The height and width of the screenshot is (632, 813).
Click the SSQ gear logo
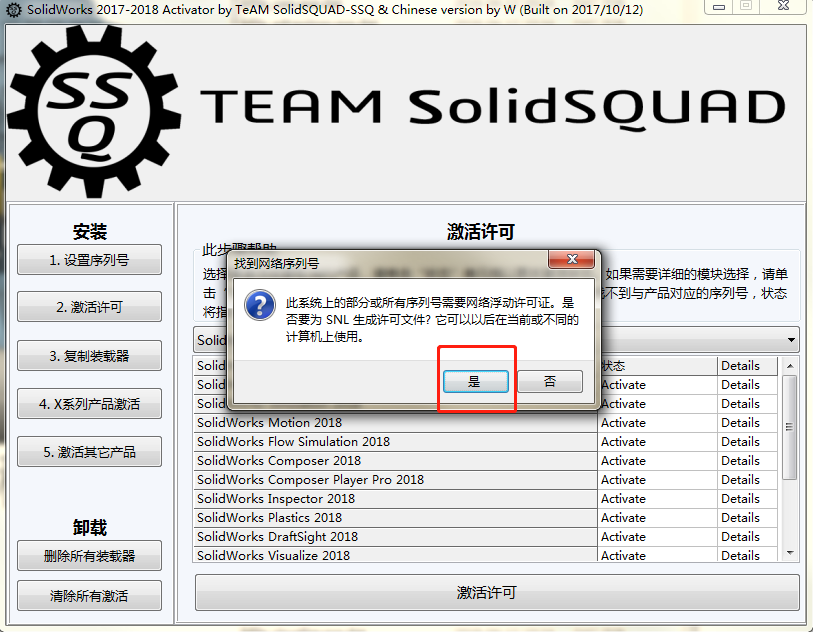94,110
